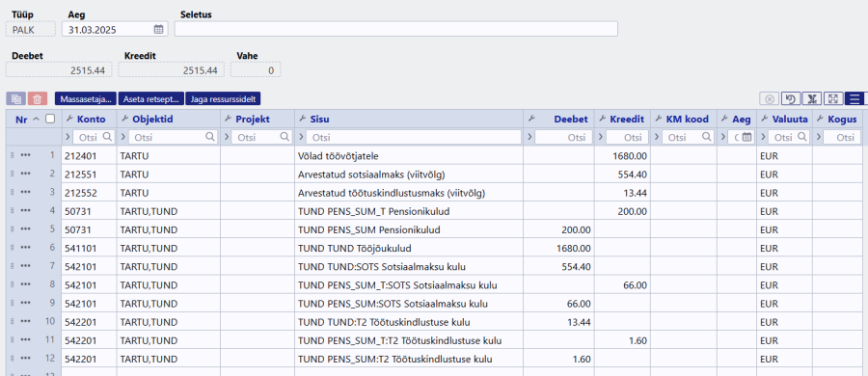868x376 pixels.
Task: Tick the select-all checkbox in Nr header
Action: (50, 118)
